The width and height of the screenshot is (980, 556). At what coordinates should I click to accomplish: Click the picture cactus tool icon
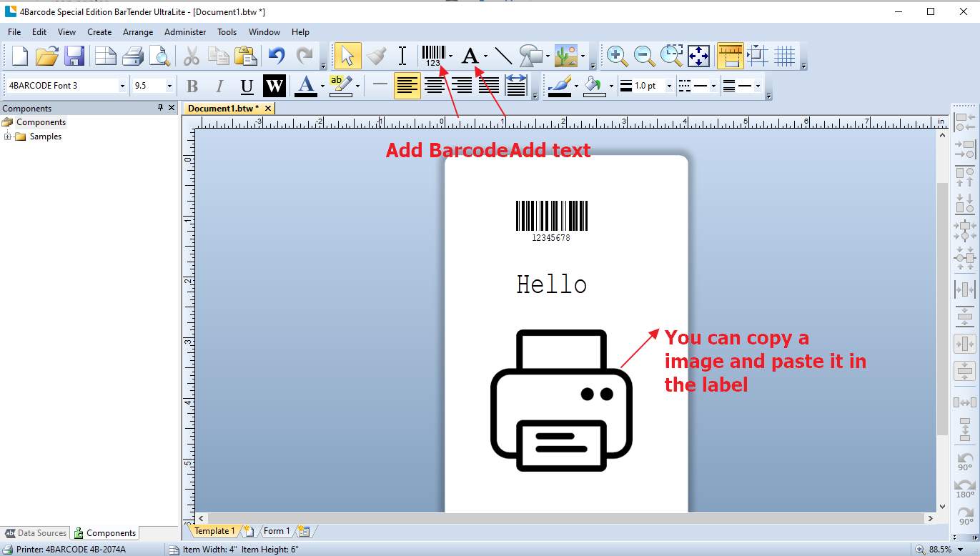[566, 56]
